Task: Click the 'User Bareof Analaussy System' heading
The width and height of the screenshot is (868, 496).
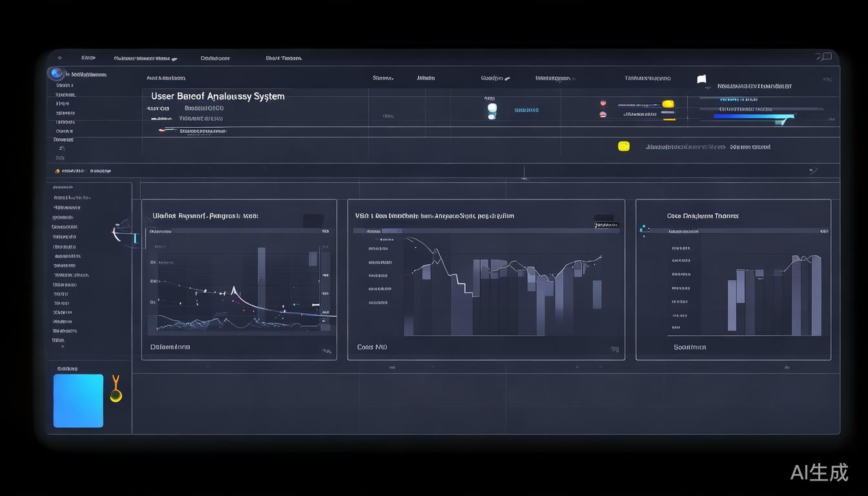Action: [218, 96]
